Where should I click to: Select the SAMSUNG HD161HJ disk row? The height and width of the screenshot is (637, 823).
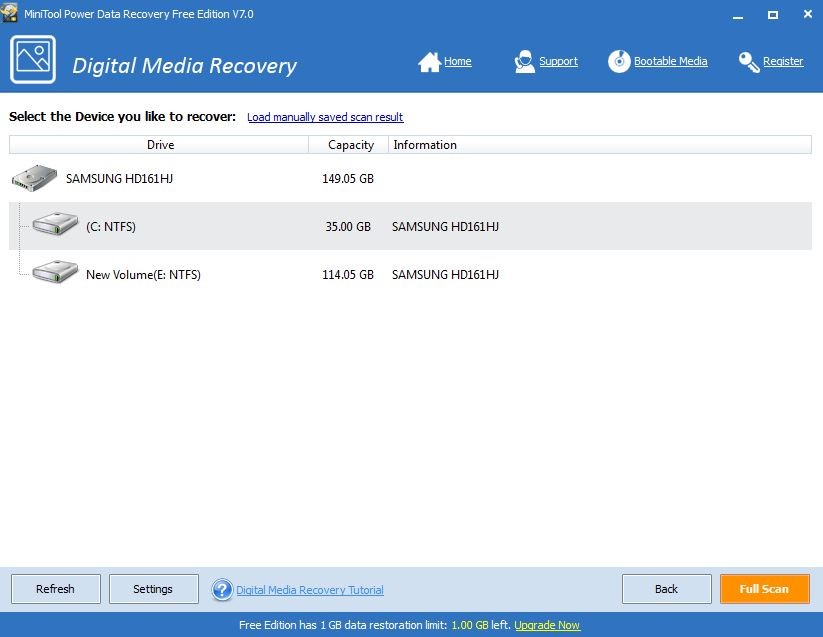(410, 178)
